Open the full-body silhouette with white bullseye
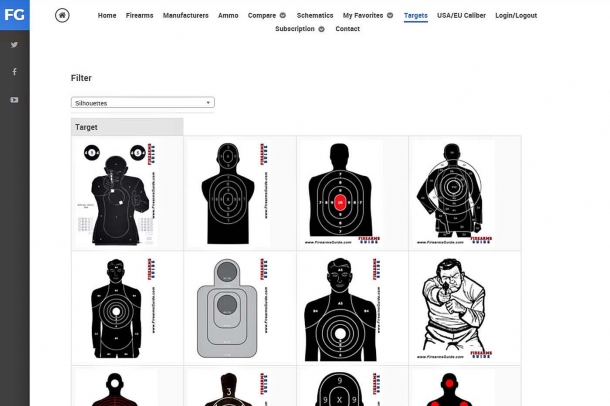The image size is (610, 406). click(x=116, y=308)
